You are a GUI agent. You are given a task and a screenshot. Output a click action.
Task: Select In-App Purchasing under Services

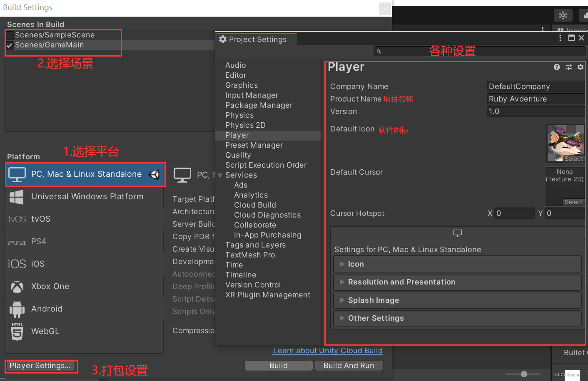[x=268, y=235]
